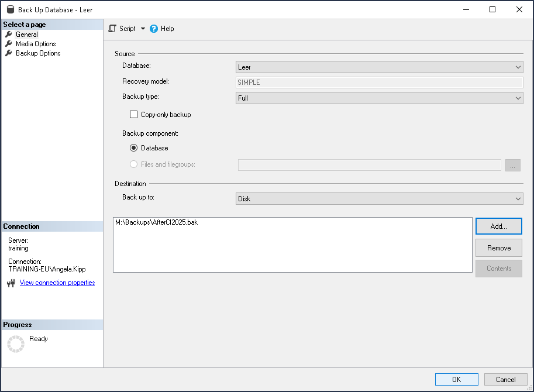Image resolution: width=534 pixels, height=392 pixels.
Task: Select the M:\Backups\AfterCI2025.bak destination entry
Action: [157, 223]
